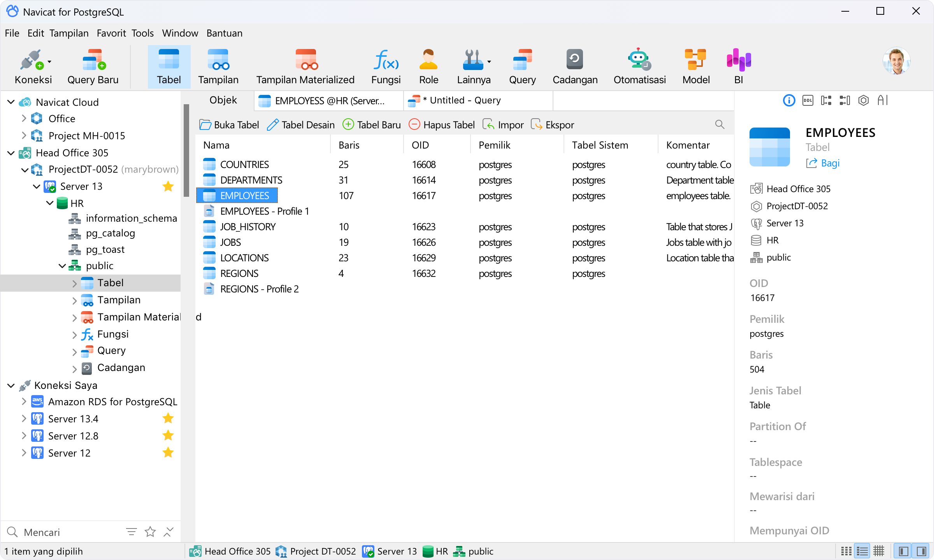This screenshot has height=560, width=934.
Task: Select the LOCATIONS table row
Action: 465,258
